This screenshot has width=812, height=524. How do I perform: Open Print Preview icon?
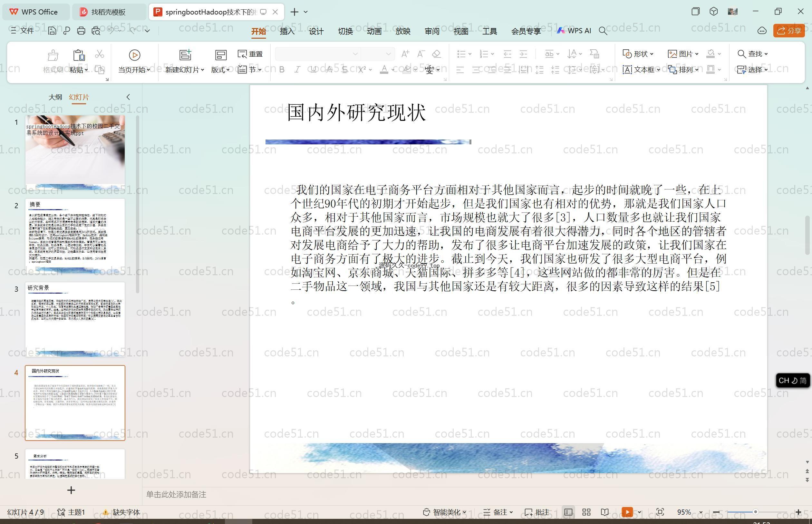click(x=96, y=31)
